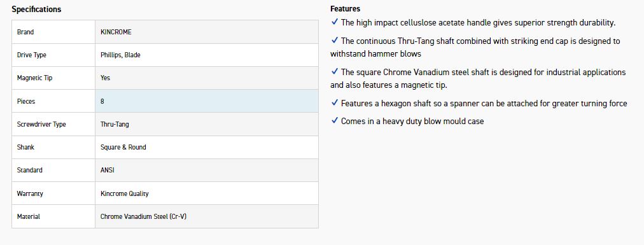This screenshot has height=245, width=644.
Task: Click the Drive Type label cell
Action: point(53,55)
